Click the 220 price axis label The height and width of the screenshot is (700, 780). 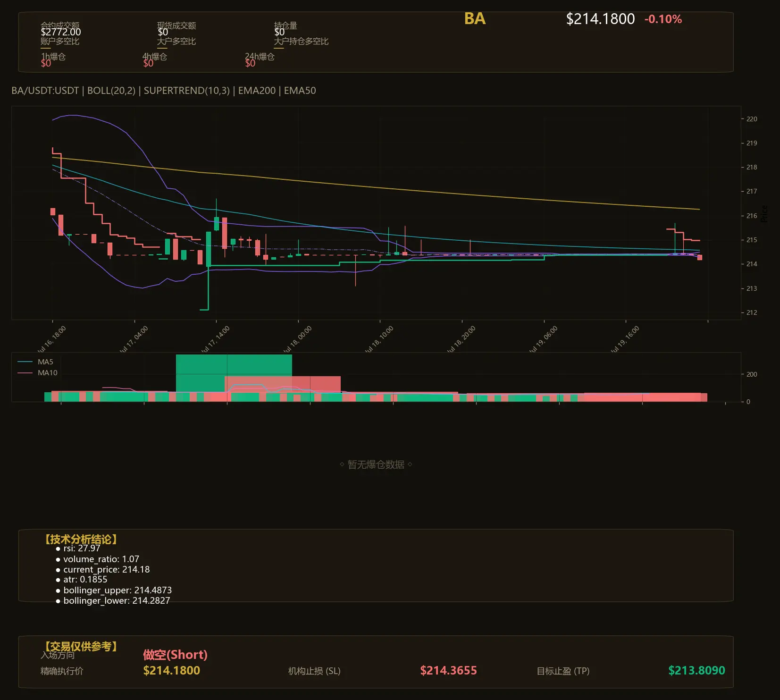click(x=752, y=119)
